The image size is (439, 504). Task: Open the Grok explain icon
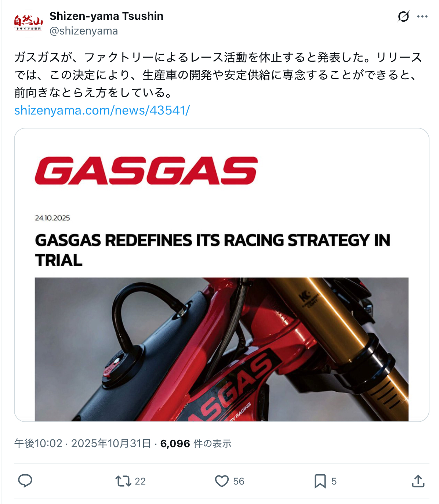pos(403,17)
